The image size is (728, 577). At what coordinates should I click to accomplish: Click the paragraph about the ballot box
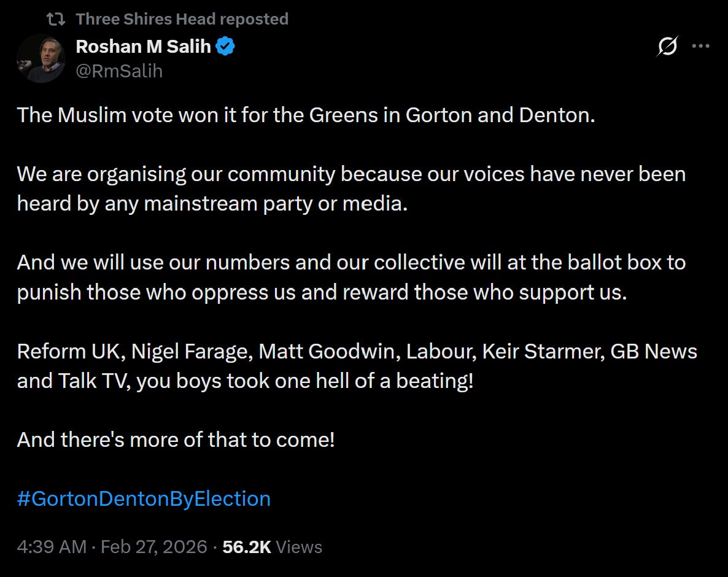(x=350, y=277)
